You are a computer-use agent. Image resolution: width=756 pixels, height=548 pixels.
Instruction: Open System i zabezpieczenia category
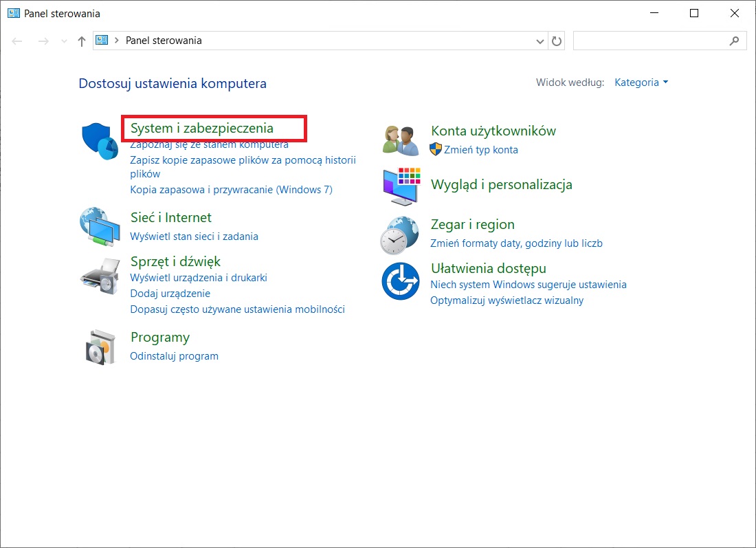point(202,129)
